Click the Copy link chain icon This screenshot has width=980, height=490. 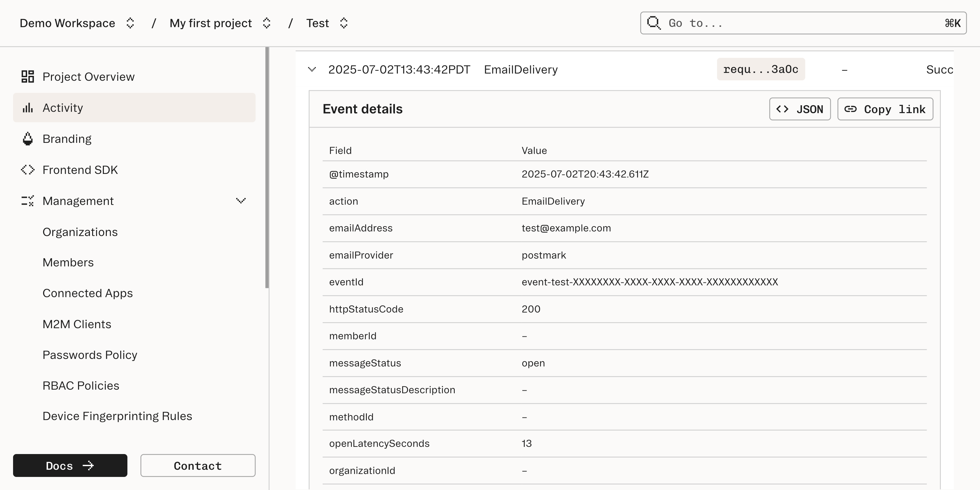pyautogui.click(x=851, y=109)
